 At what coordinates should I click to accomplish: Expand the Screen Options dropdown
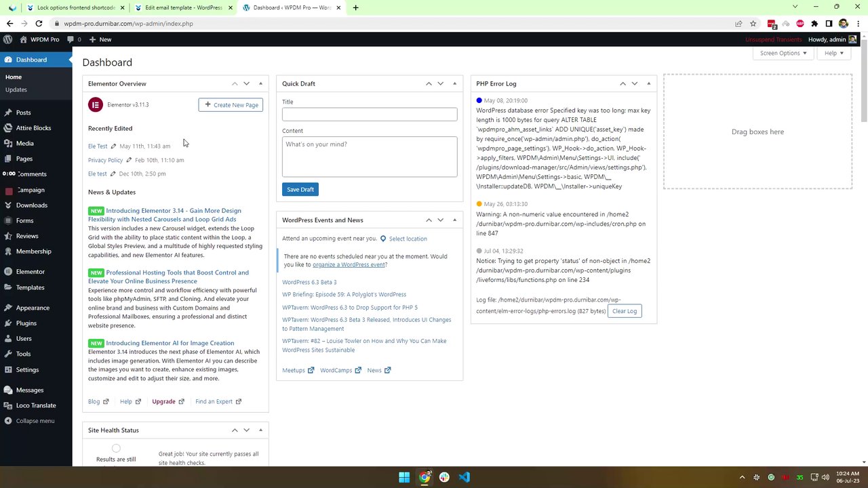point(783,53)
